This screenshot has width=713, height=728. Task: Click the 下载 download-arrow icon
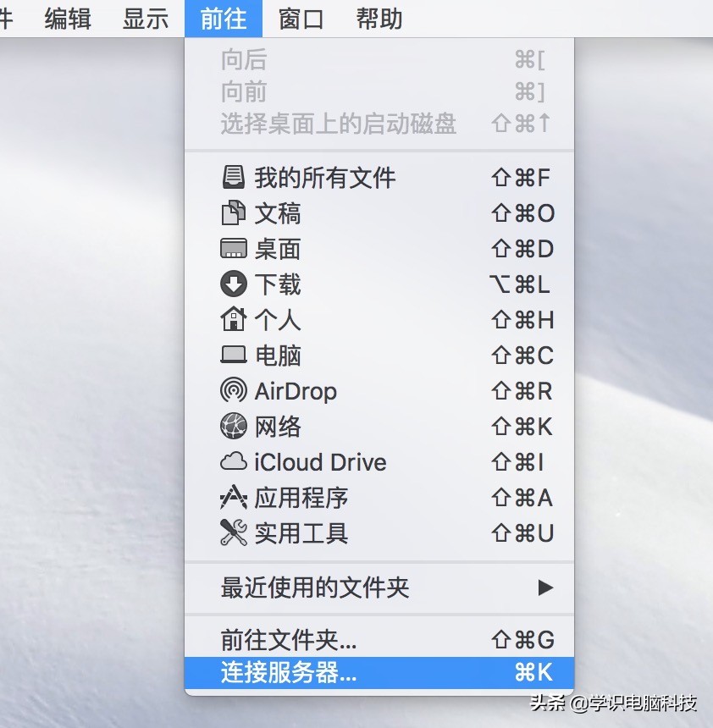tap(233, 284)
